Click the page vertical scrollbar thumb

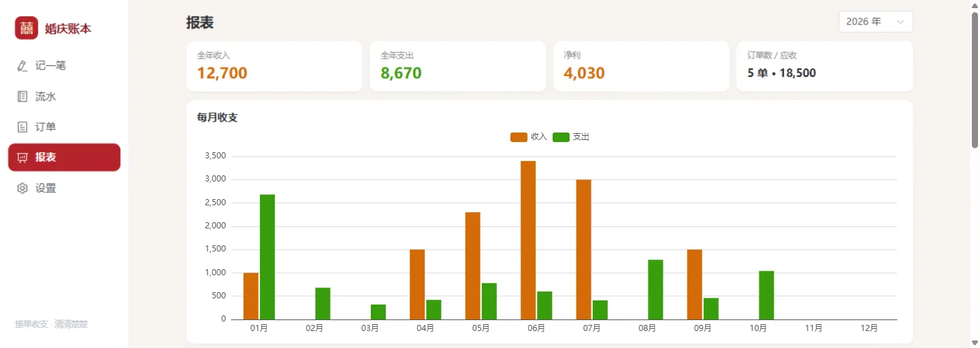tap(975, 80)
